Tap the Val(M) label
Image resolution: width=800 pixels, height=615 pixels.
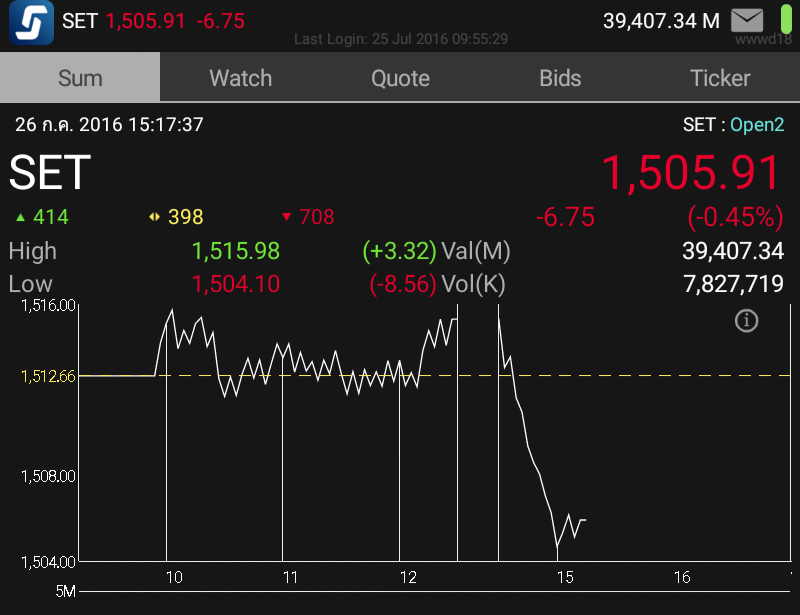point(476,251)
